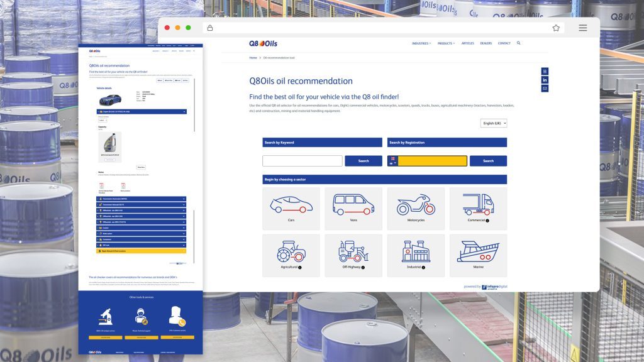The width and height of the screenshot is (644, 362).
Task: Click Search next to the registration field
Action: (x=488, y=161)
